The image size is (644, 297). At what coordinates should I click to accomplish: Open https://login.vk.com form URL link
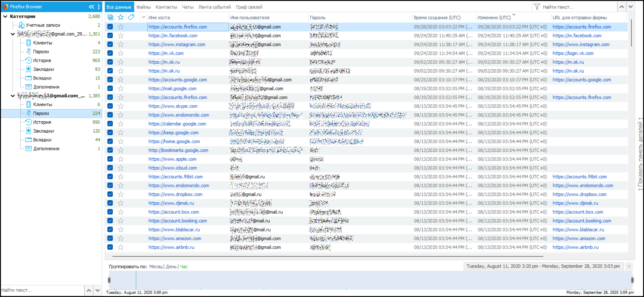[573, 53]
